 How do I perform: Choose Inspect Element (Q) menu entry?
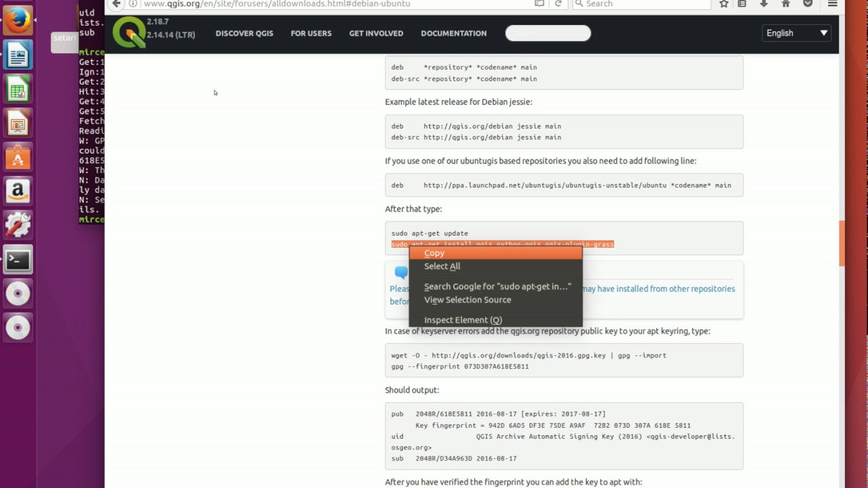[x=496, y=320]
